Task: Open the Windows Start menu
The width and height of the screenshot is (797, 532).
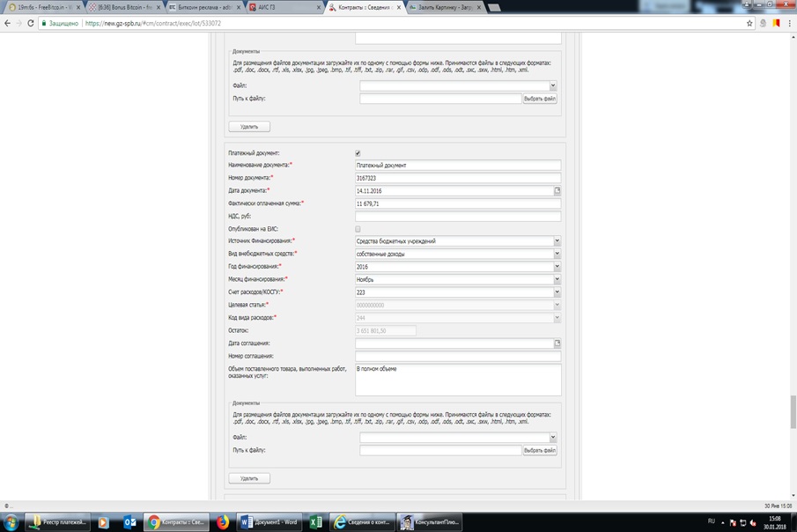Action: click(11, 522)
